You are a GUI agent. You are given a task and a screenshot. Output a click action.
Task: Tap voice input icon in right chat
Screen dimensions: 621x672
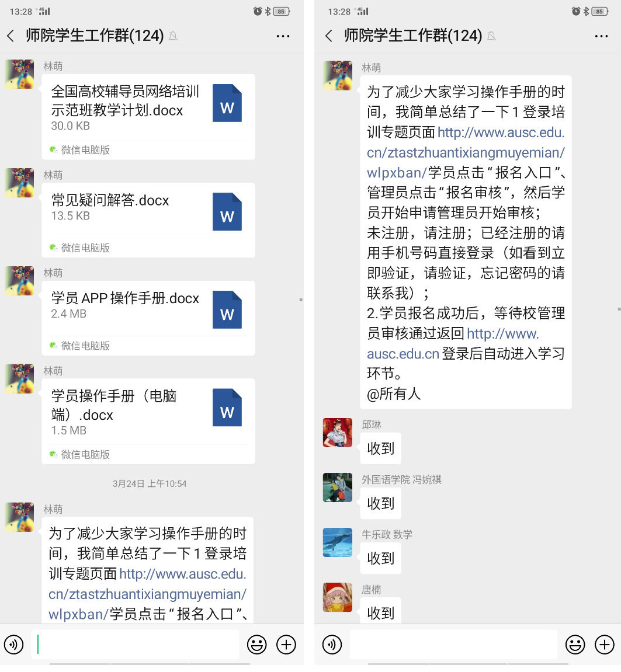tap(332, 644)
